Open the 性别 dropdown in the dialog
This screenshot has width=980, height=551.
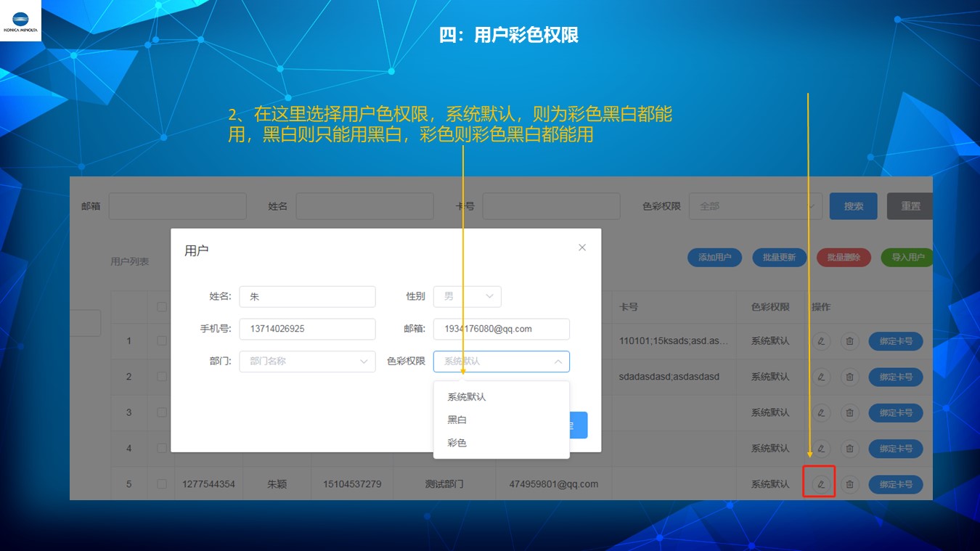coord(467,296)
